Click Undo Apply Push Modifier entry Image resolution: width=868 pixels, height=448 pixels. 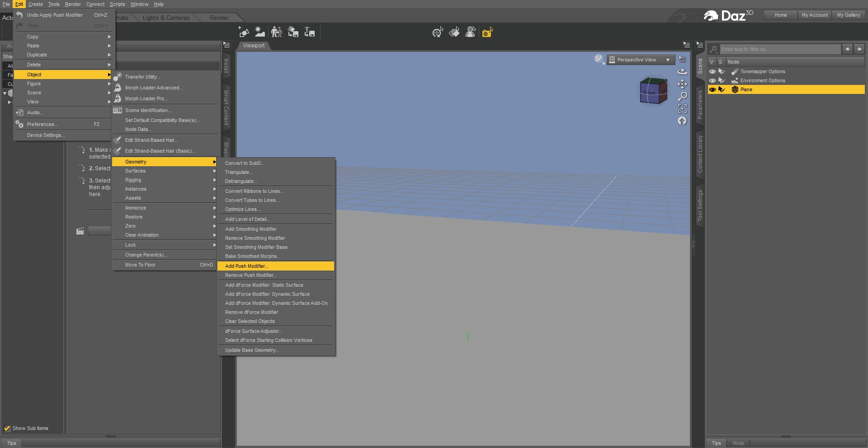click(64, 15)
